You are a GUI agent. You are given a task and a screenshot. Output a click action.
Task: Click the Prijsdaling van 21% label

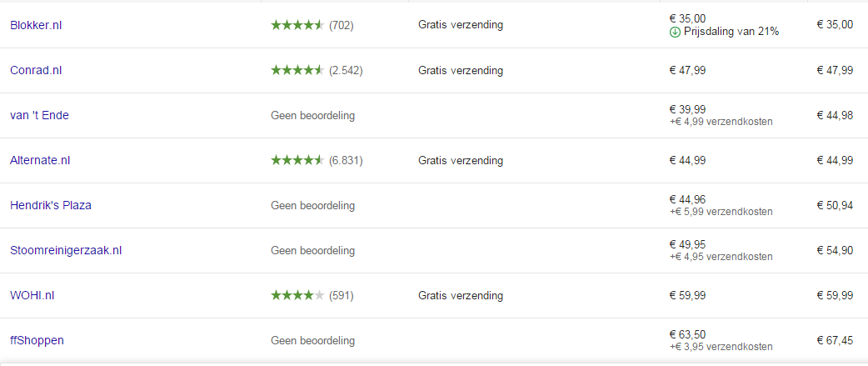pos(731,32)
